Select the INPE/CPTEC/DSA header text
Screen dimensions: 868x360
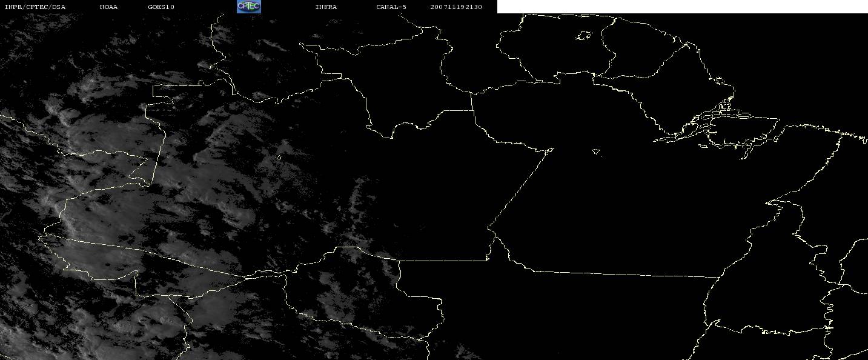point(35,7)
